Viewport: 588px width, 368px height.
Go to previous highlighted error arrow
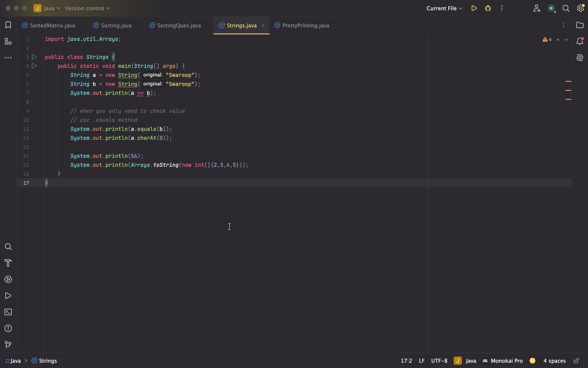558,40
